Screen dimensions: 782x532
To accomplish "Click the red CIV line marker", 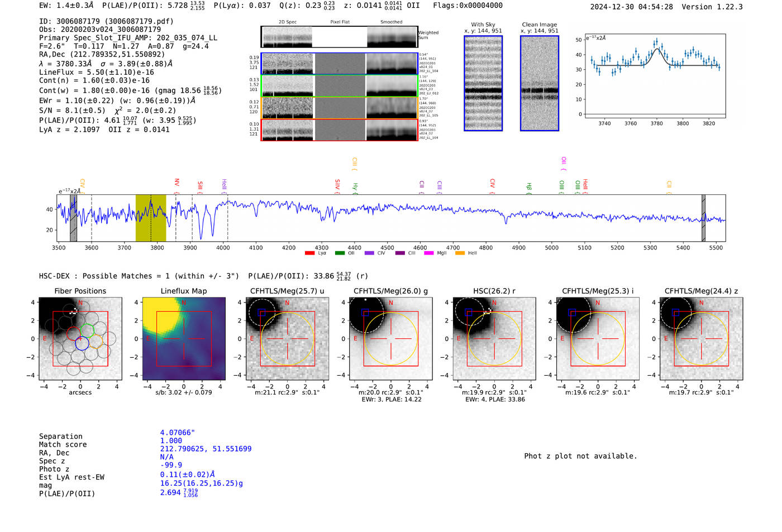I will tap(492, 186).
